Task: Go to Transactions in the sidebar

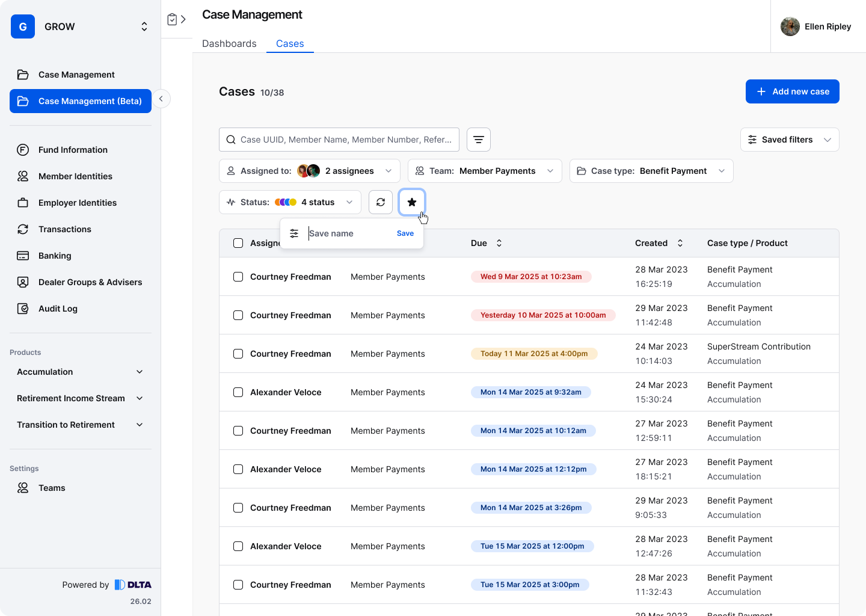Action: 64,229
